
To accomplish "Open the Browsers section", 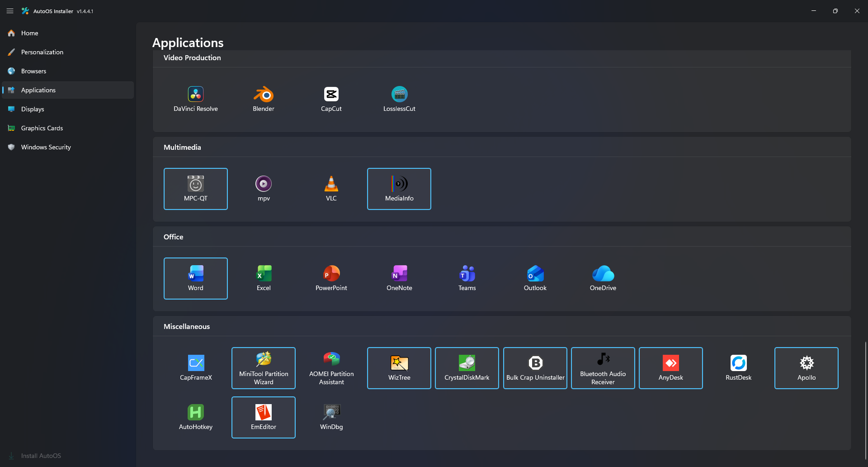I will [x=68, y=71].
